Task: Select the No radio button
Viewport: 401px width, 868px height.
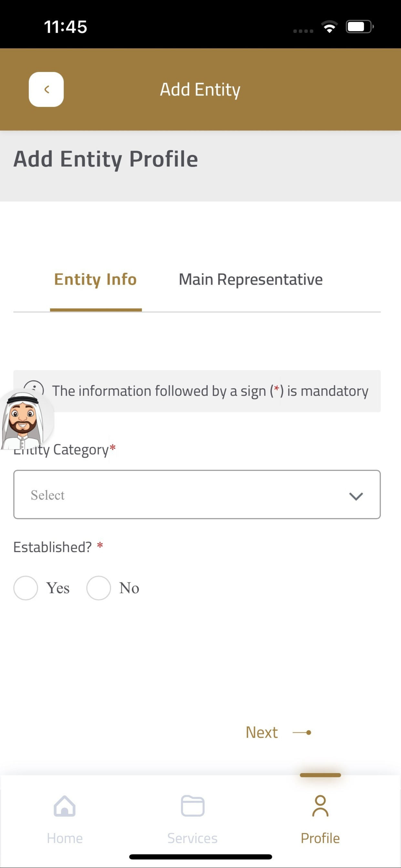Action: [x=98, y=588]
